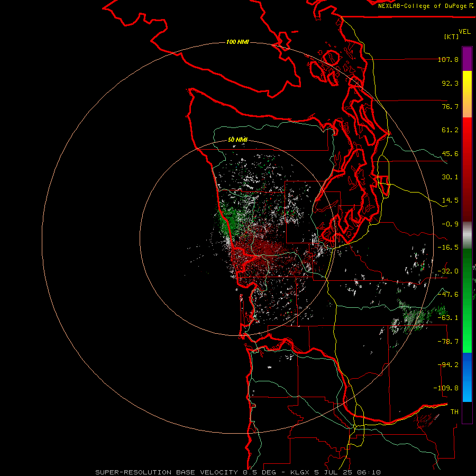
Task: Click the KLGX station identifier in the caption
Action: (301, 472)
